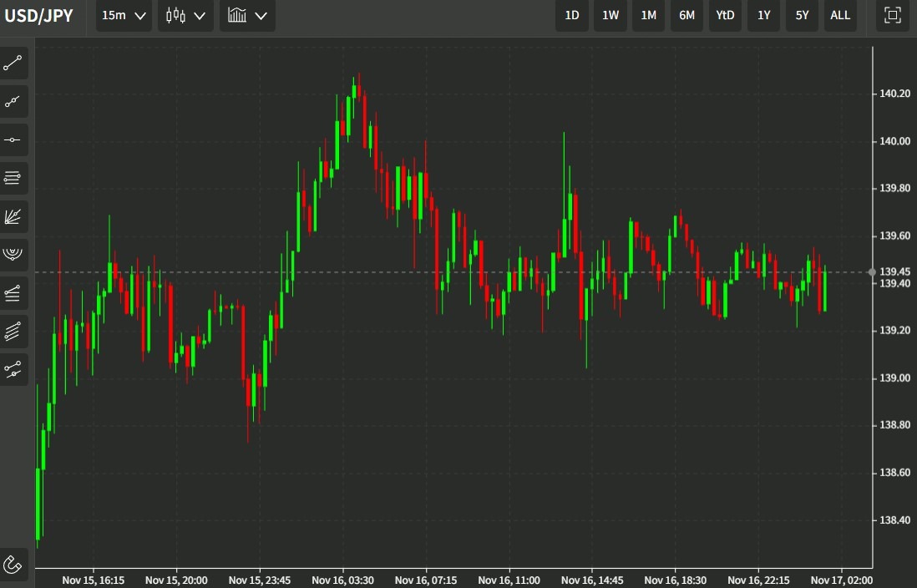
Task: Click the 138.40 price axis label
Action: 894,520
